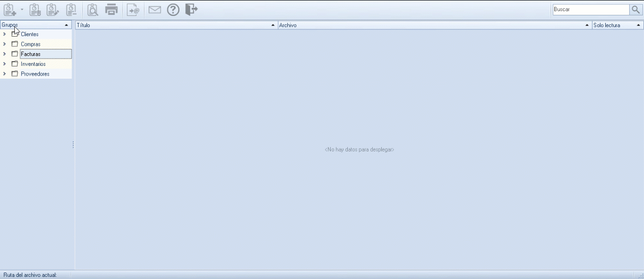The height and width of the screenshot is (279, 644).
Task: Click the export document icon
Action: pos(133,10)
